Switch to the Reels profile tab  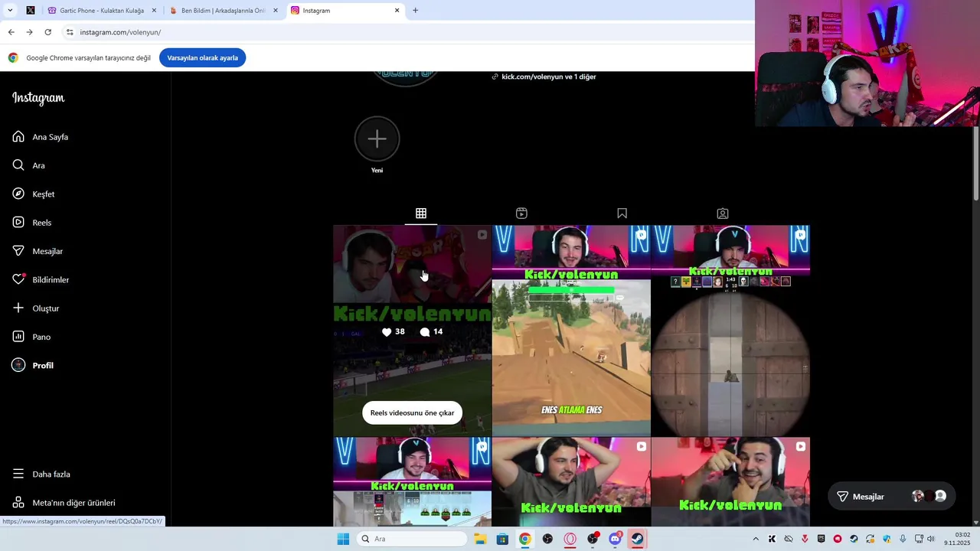coord(521,214)
